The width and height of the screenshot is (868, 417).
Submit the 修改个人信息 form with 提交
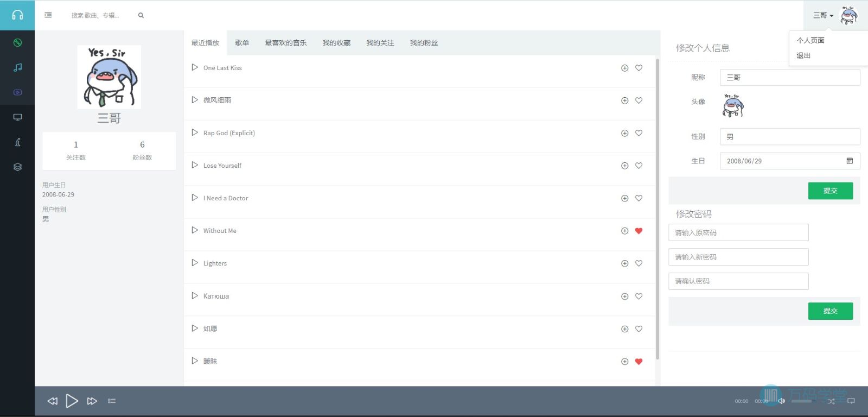point(831,191)
